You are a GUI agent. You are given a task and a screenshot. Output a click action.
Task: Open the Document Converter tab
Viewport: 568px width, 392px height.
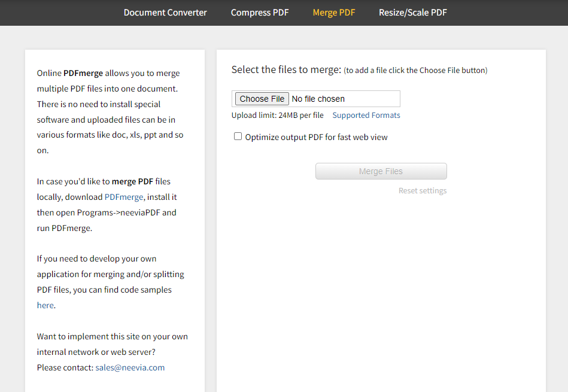tap(165, 13)
